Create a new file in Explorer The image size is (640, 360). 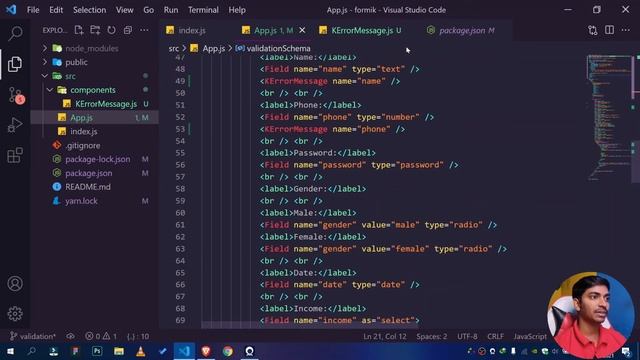(79, 30)
